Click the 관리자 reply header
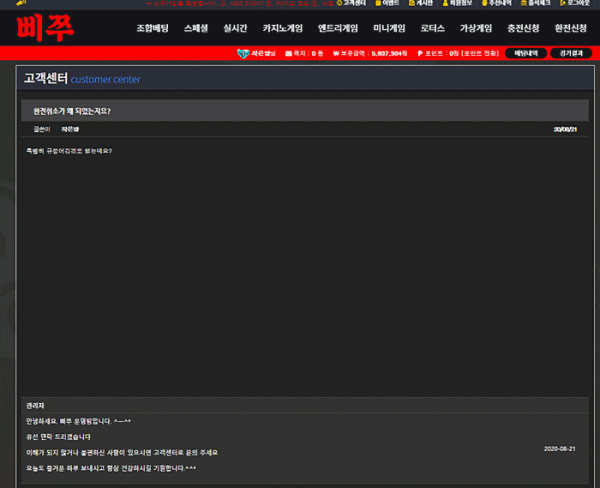Viewport: 600px width, 488px height. pos(35,406)
